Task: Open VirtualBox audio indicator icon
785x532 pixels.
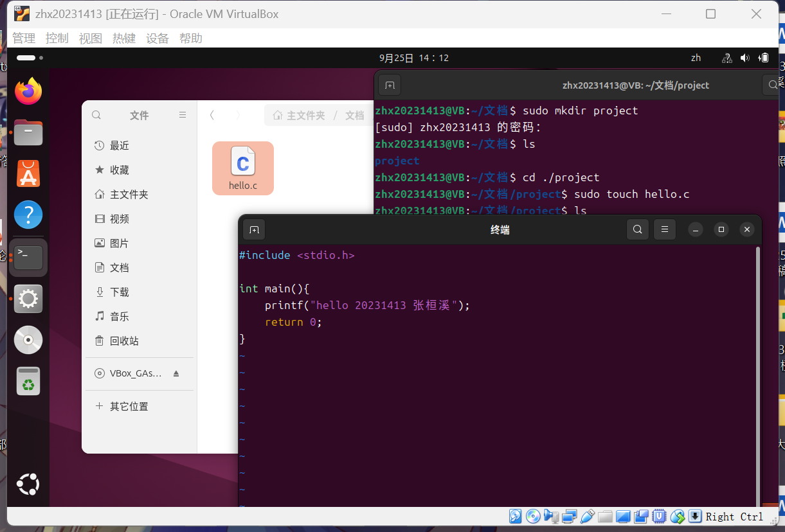Action: (551, 517)
